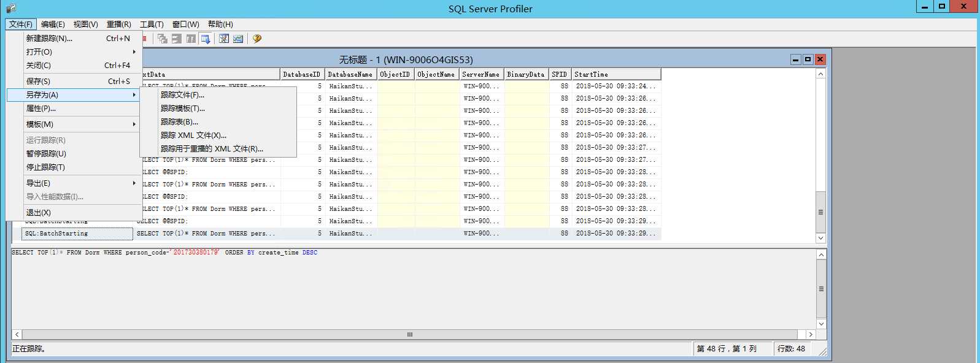Save as 跟踪文件(F)...
This screenshot has height=363, width=980.
218,95
